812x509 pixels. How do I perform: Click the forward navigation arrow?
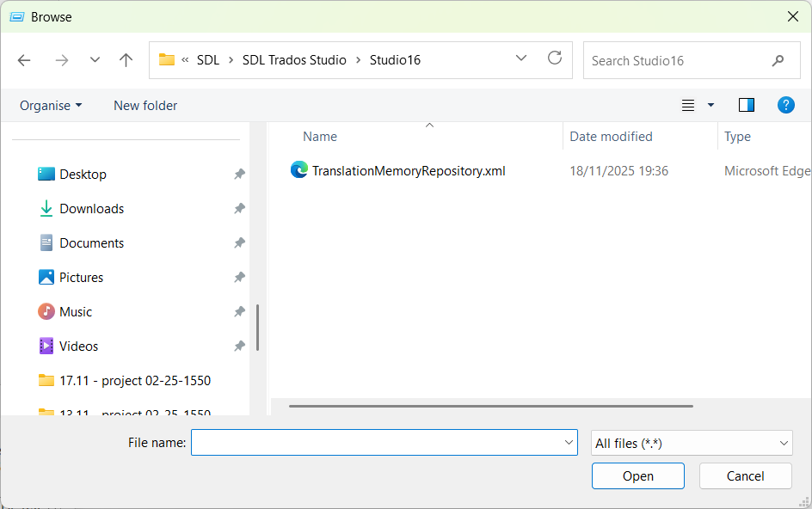coord(62,59)
